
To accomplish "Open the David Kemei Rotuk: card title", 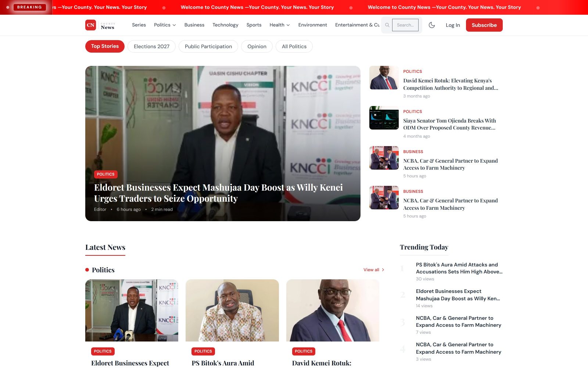I will pyautogui.click(x=322, y=363).
